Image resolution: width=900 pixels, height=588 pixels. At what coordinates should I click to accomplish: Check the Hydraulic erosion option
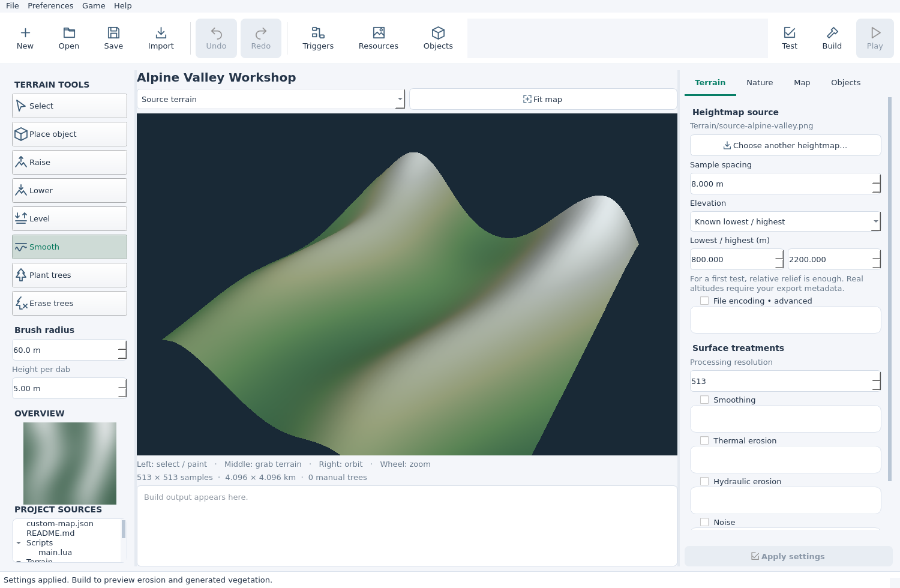pyautogui.click(x=704, y=482)
